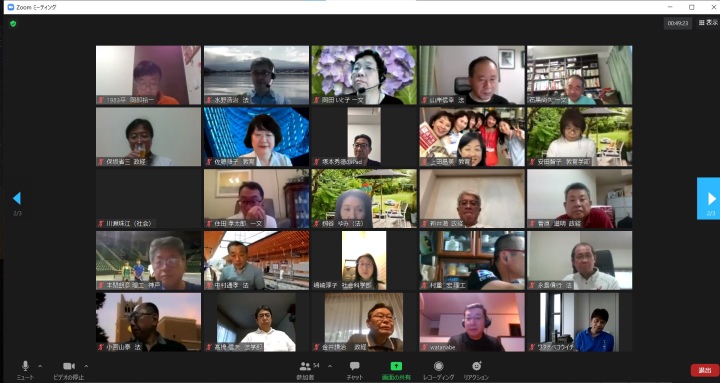Stop video with the camera icon
This screenshot has width=720, height=383.
click(69, 366)
